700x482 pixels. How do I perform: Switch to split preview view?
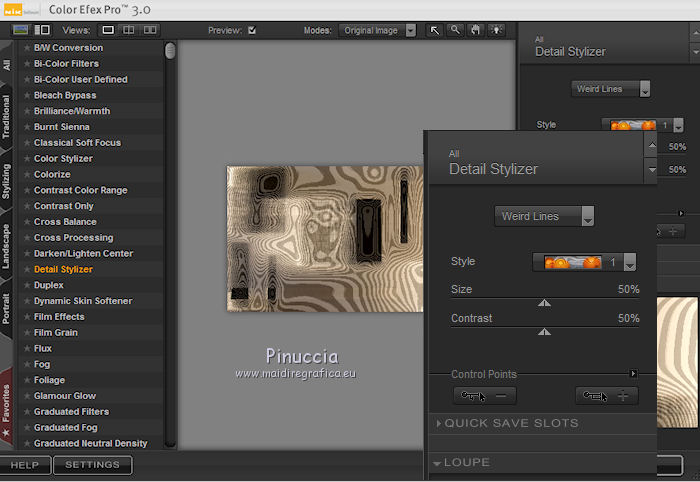[129, 30]
